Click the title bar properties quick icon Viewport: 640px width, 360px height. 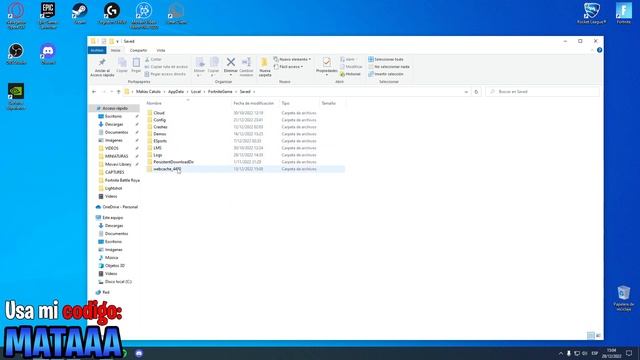(x=104, y=41)
